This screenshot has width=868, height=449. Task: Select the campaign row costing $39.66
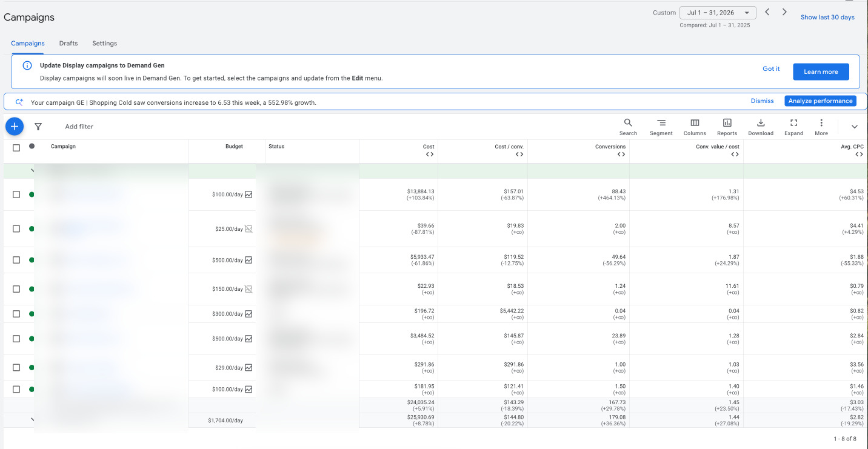tap(16, 229)
